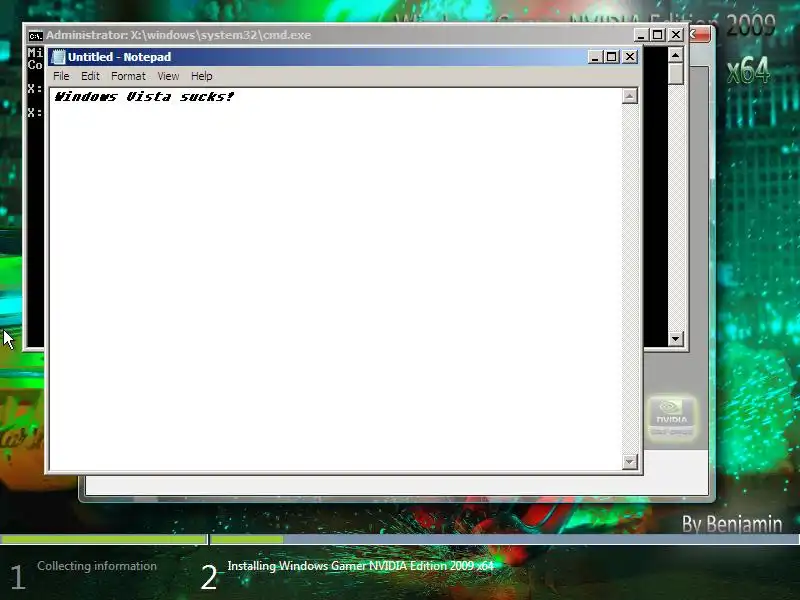Image resolution: width=800 pixels, height=600 pixels.
Task: Maximize the Untitled Notepad window
Action: coord(612,57)
